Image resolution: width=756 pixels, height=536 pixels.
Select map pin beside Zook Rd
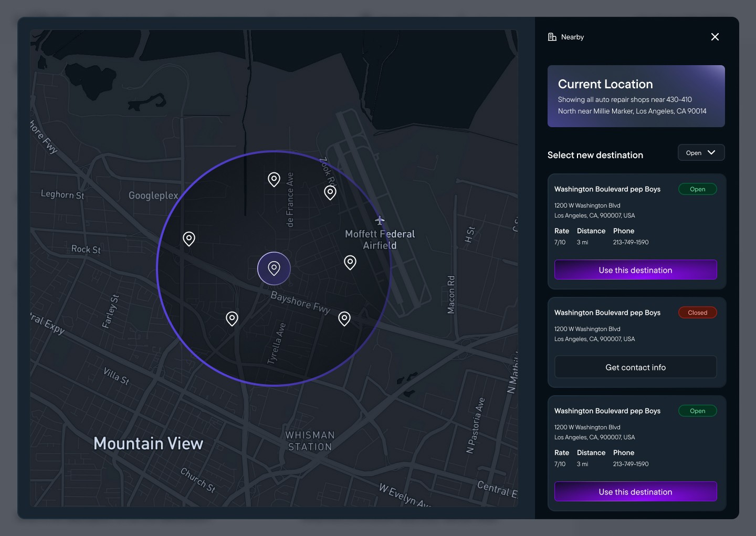[x=330, y=193]
